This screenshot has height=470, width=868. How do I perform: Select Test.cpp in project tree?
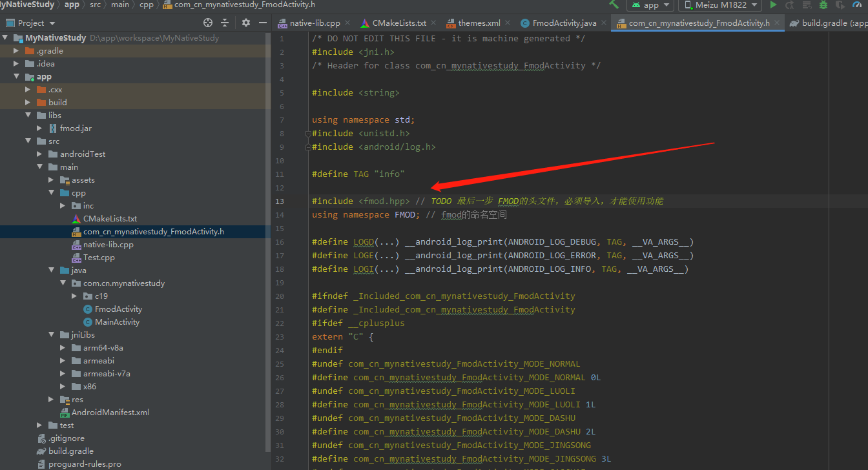99,258
